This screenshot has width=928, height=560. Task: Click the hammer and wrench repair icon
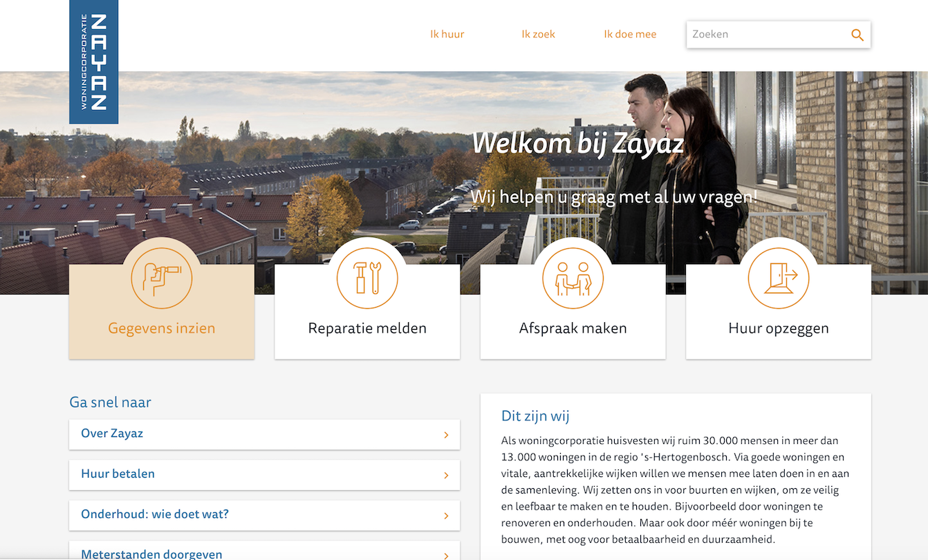(367, 278)
